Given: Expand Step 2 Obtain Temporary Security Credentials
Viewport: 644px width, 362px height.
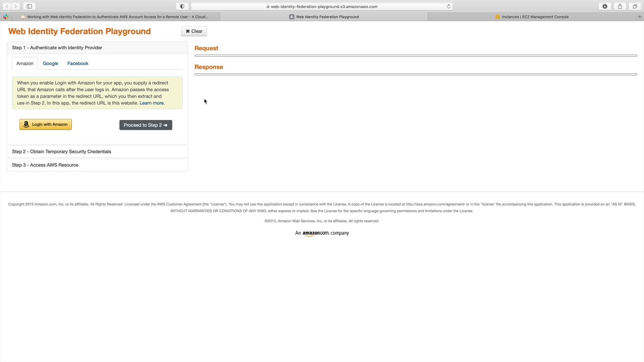Looking at the screenshot, I should point(97,152).
